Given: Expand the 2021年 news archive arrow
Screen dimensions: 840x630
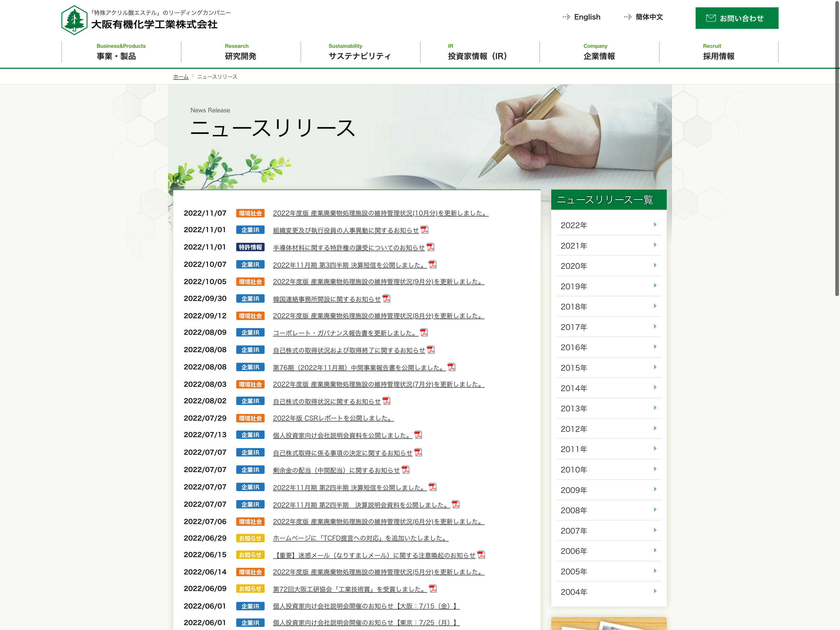Looking at the screenshot, I should [x=655, y=245].
